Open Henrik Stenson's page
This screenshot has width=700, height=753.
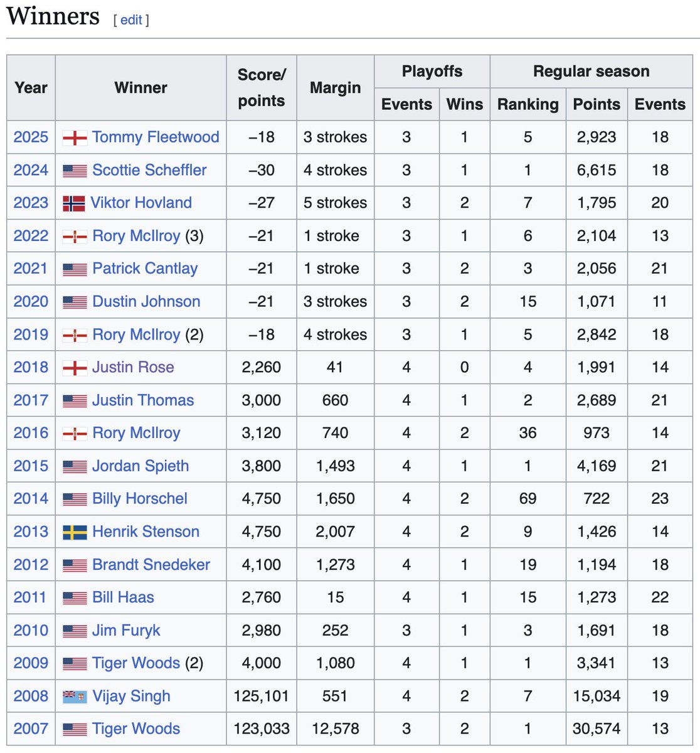146,531
